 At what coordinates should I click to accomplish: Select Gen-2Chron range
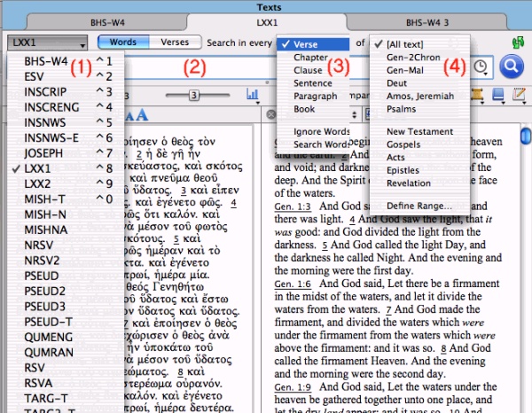click(x=419, y=58)
